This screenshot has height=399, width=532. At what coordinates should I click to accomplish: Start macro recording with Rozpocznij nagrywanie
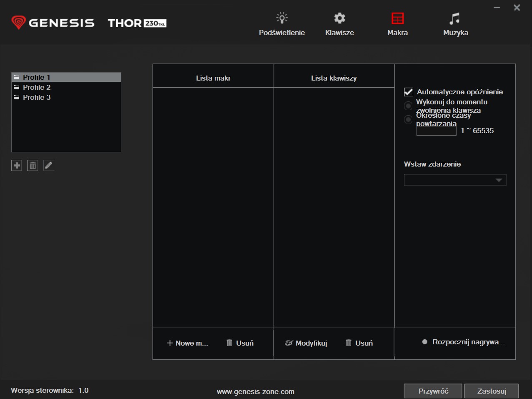[463, 342]
